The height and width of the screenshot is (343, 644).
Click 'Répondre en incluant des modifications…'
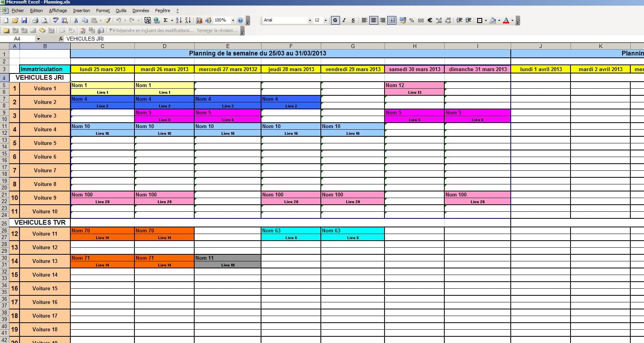(x=151, y=30)
